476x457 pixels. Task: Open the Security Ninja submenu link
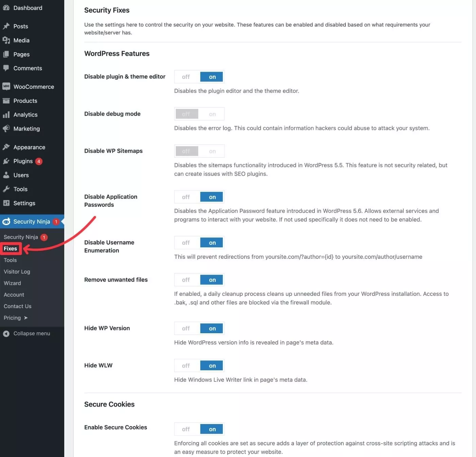(21, 237)
